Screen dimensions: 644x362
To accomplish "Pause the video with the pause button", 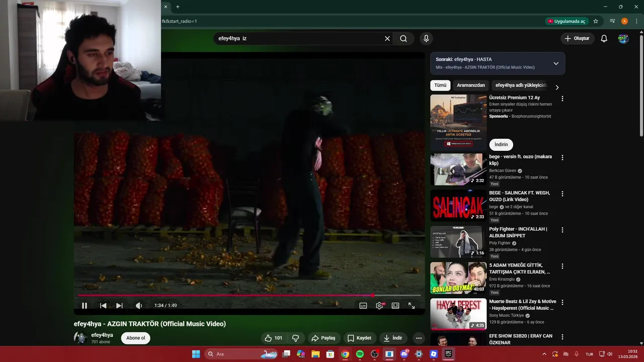I will pos(85,306).
